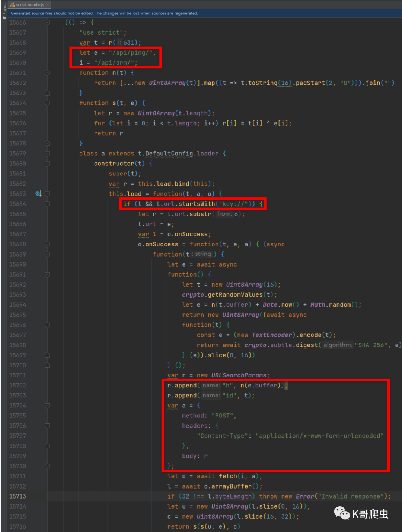Screen dimensions: 402x532
Task: Fold function s(t, e) at line 15674
Action: pos(47,103)
